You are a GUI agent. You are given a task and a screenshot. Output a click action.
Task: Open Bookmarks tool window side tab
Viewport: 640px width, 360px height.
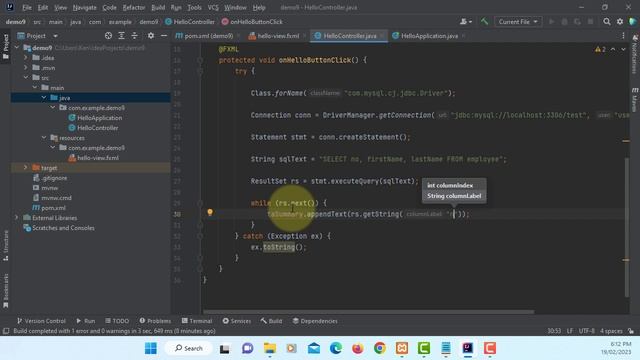(x=6, y=291)
